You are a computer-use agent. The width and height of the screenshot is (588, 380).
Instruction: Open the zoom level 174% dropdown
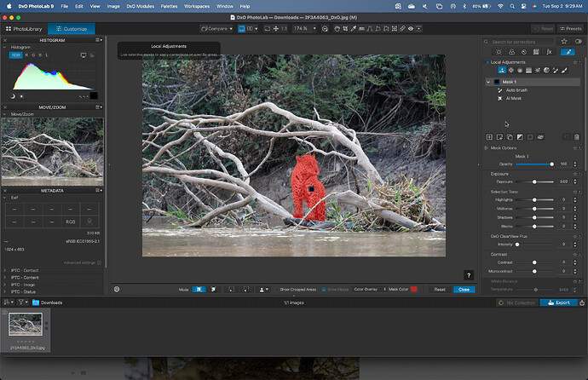click(304, 29)
